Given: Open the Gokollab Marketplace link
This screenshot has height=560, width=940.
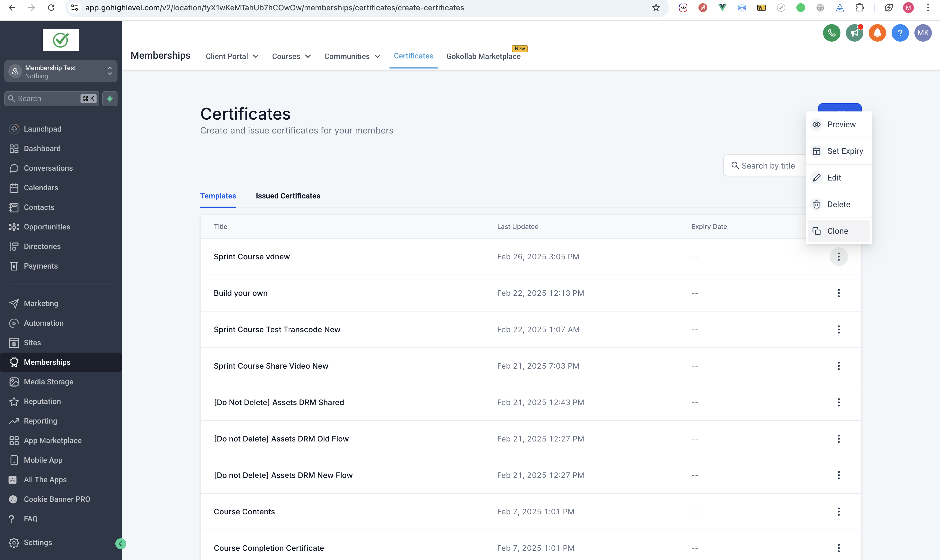Looking at the screenshot, I should [483, 56].
